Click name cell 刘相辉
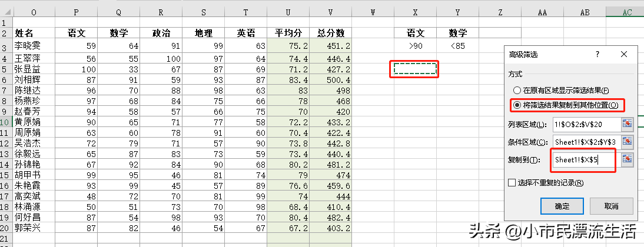The image size is (644, 247). tap(34, 80)
